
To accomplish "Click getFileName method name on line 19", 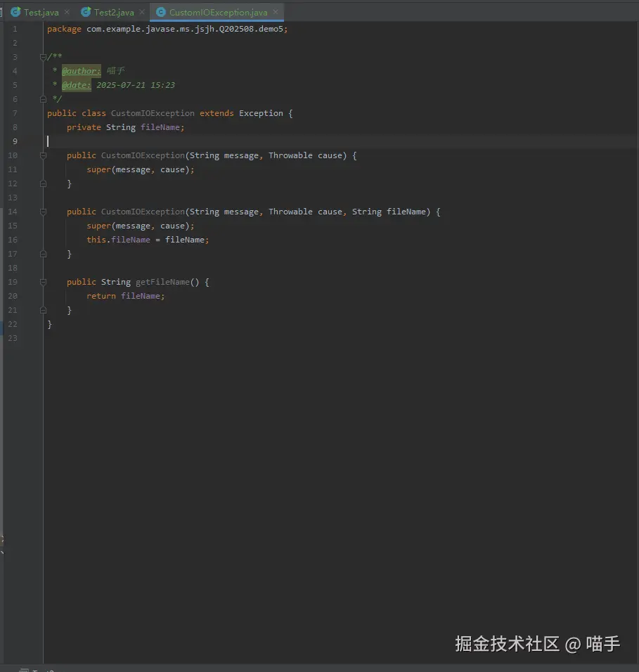I will click(x=162, y=282).
